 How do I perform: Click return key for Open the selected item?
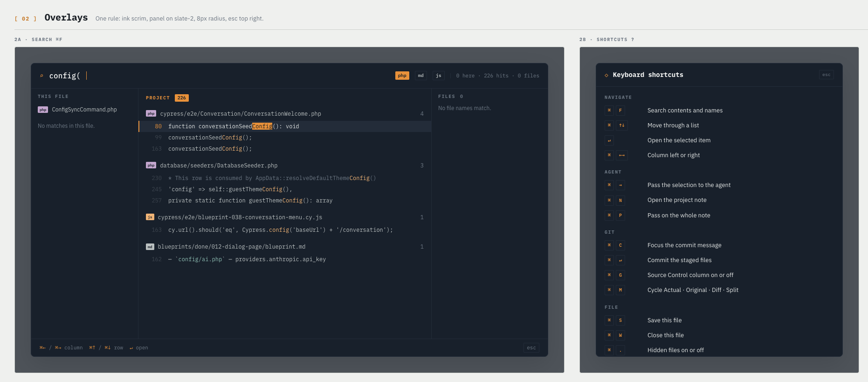pos(609,140)
